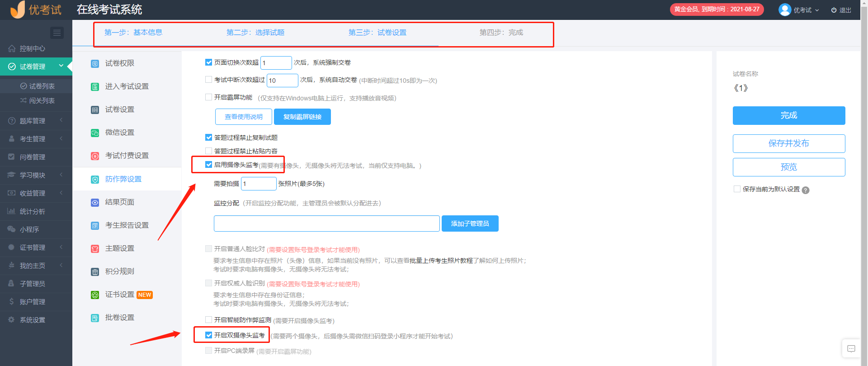Viewport: 868px width, 366px height.
Task: Toggle 启用摄像头监考 checkbox
Action: (208, 165)
